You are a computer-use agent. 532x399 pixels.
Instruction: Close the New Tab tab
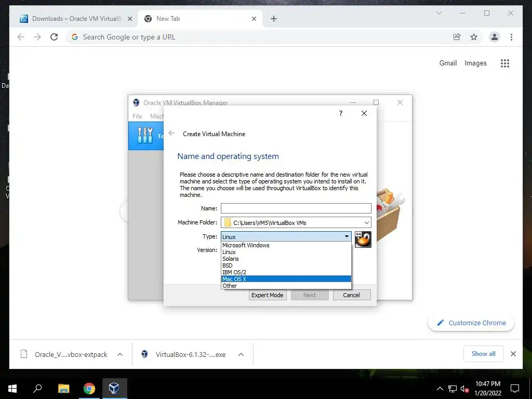[x=254, y=19]
